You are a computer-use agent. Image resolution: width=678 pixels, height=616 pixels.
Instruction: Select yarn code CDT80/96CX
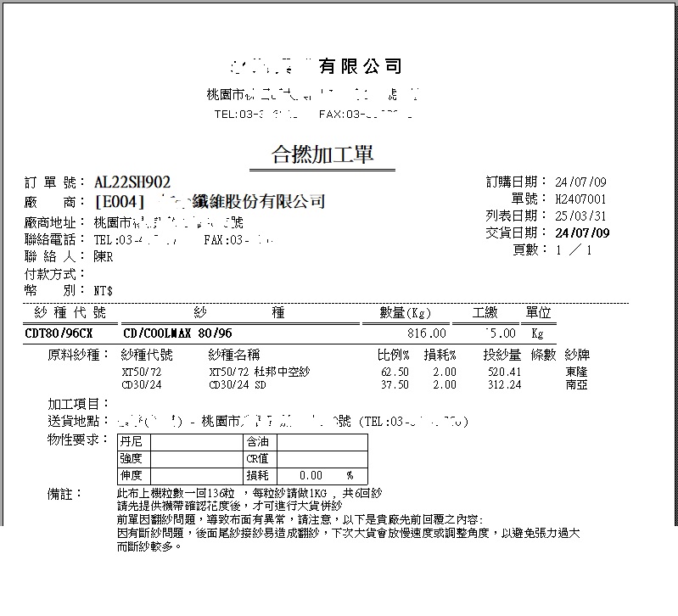pyautogui.click(x=59, y=333)
